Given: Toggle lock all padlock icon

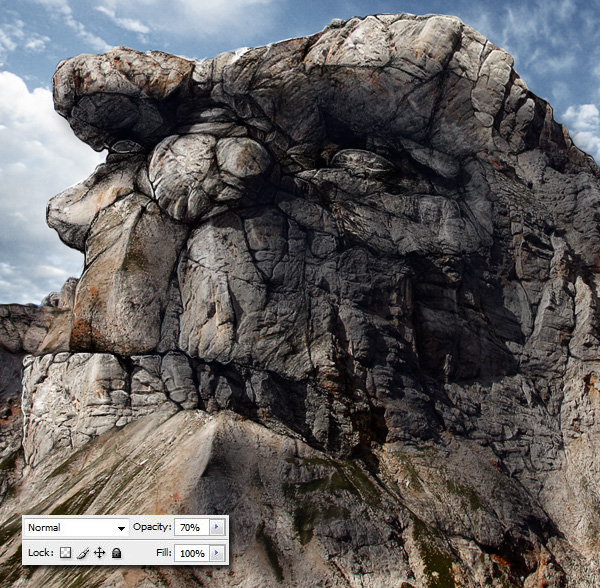Looking at the screenshot, I should click(x=117, y=553).
